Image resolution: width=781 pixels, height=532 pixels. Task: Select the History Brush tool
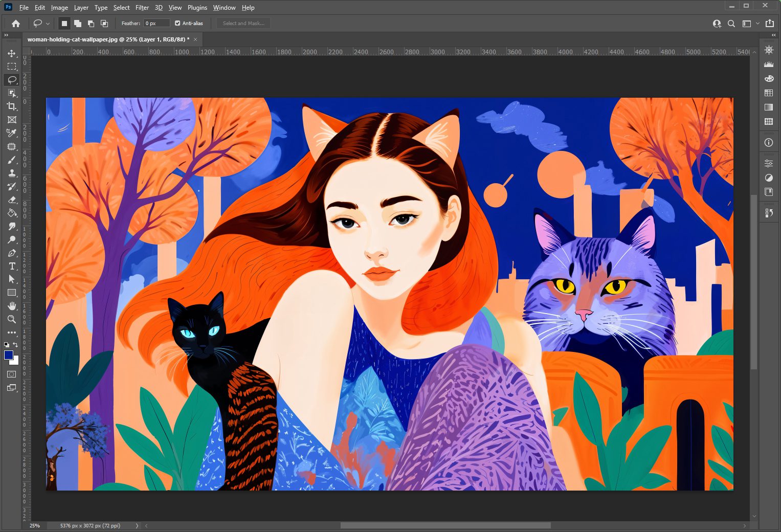coord(12,187)
